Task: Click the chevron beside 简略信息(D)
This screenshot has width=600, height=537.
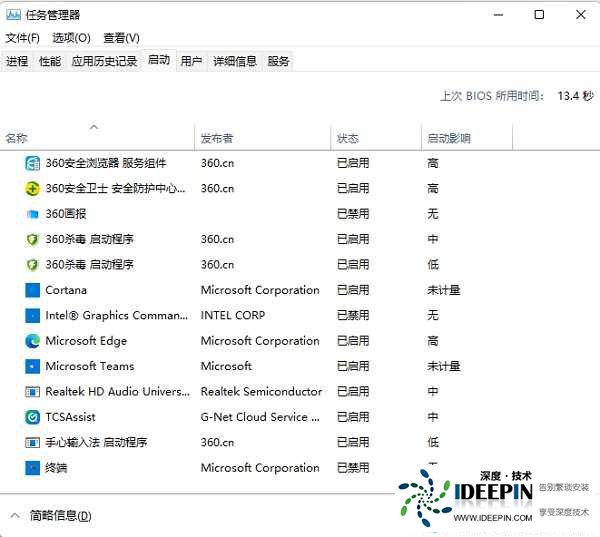Action: point(15,516)
